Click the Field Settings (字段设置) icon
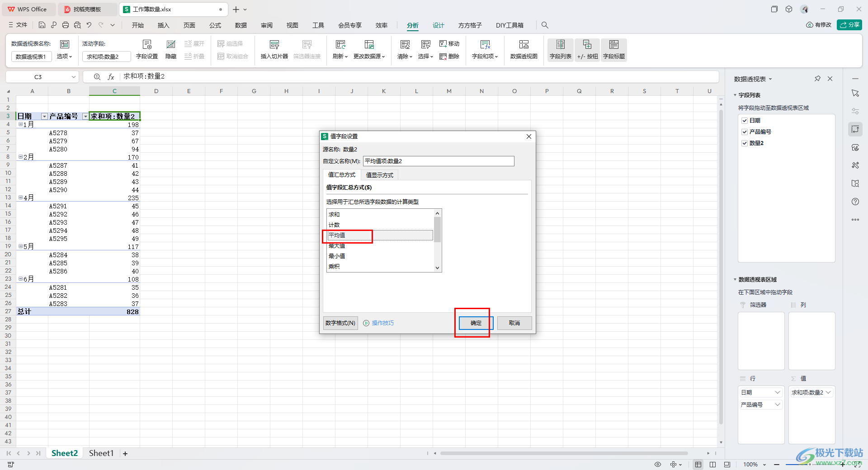This screenshot has width=868, height=470. [147, 49]
